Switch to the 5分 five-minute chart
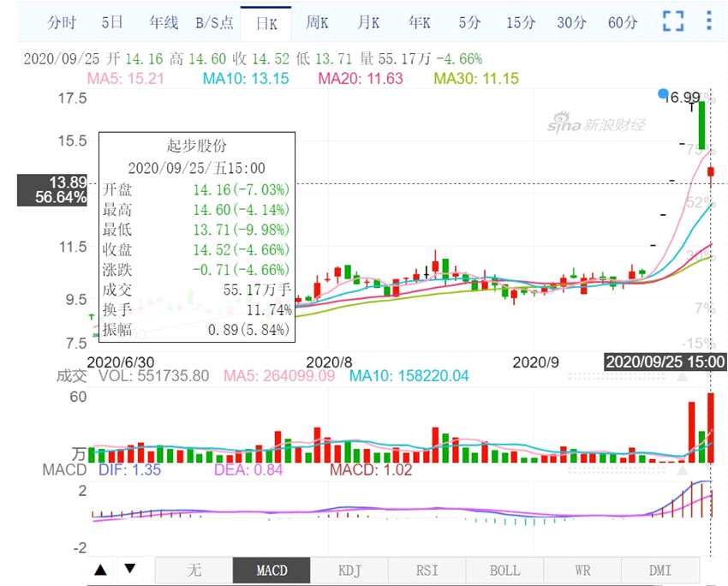The image size is (728, 586). [x=469, y=22]
